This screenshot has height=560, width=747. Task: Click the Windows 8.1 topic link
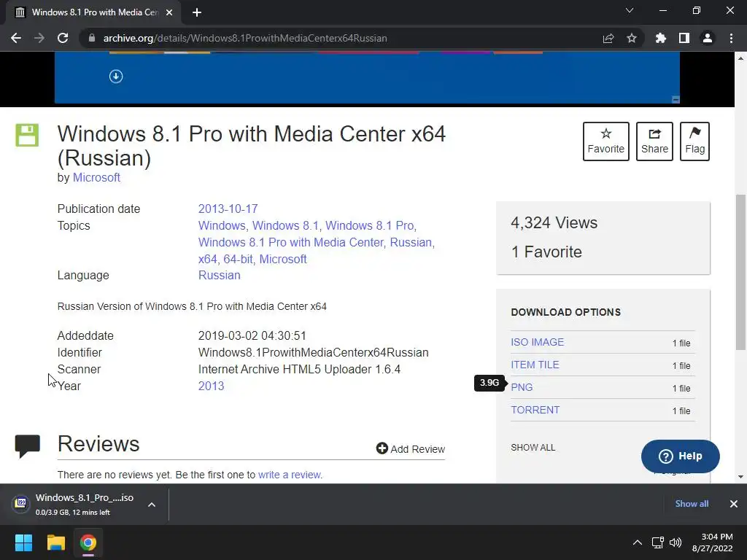pos(285,226)
